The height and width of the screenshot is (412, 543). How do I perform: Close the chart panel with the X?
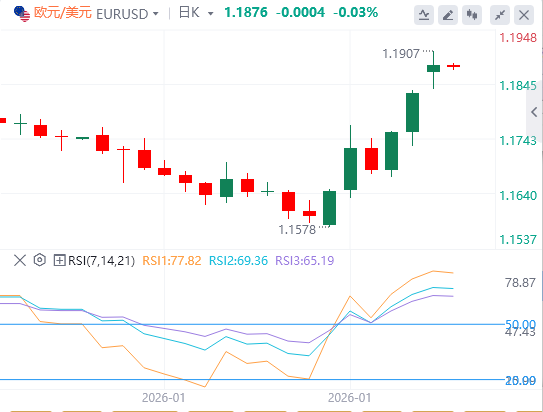[x=524, y=15]
